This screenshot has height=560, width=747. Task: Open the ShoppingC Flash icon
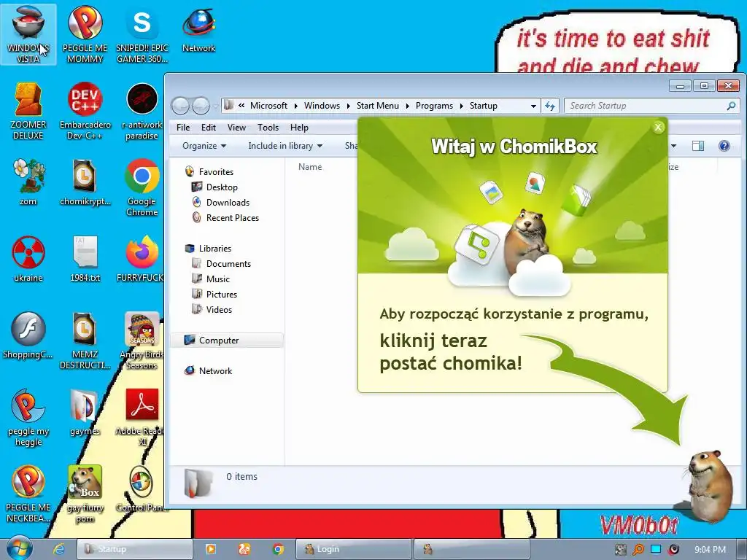[x=28, y=335]
